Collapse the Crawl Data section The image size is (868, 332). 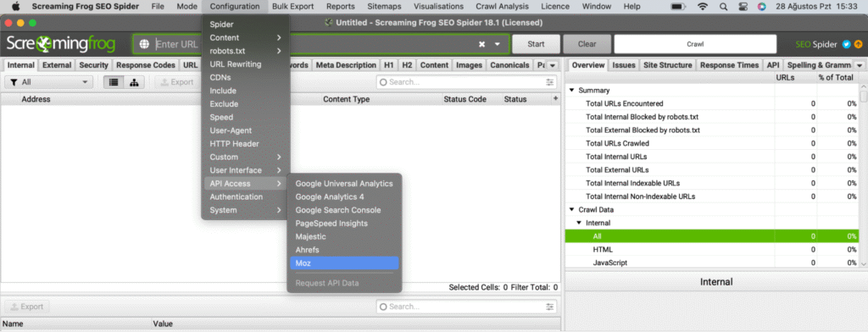(572, 210)
